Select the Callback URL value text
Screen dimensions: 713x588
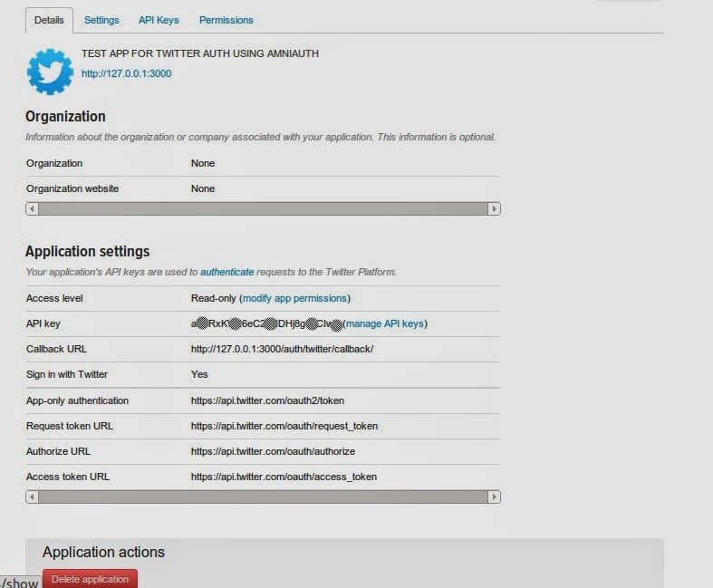(x=282, y=349)
